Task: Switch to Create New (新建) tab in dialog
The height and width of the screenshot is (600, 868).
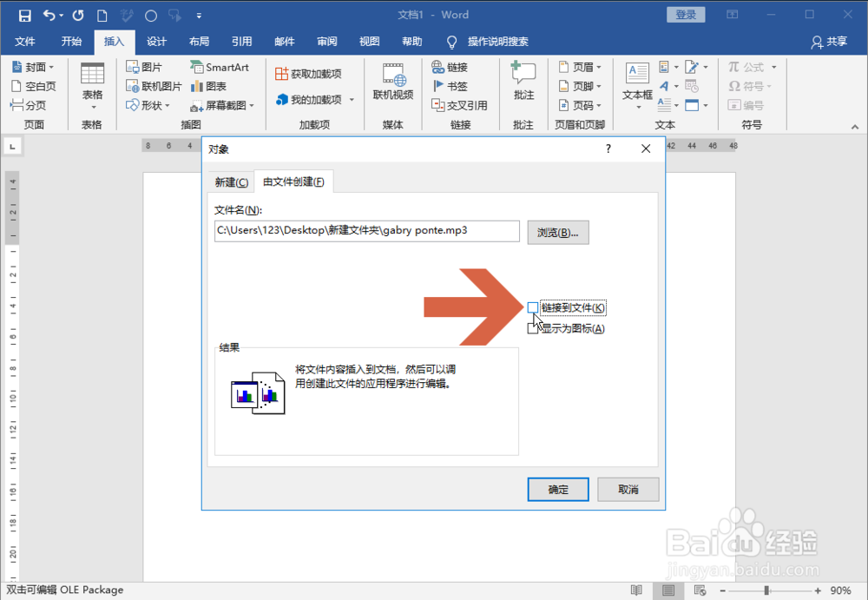Action: click(x=232, y=182)
